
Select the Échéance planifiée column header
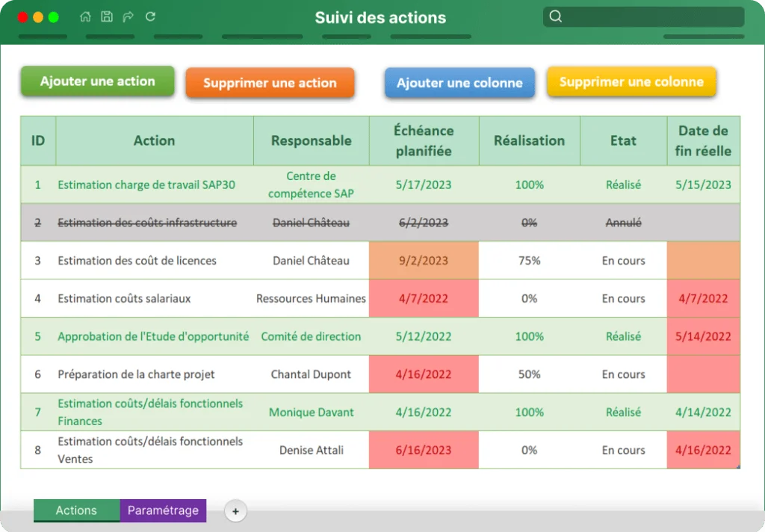click(424, 140)
